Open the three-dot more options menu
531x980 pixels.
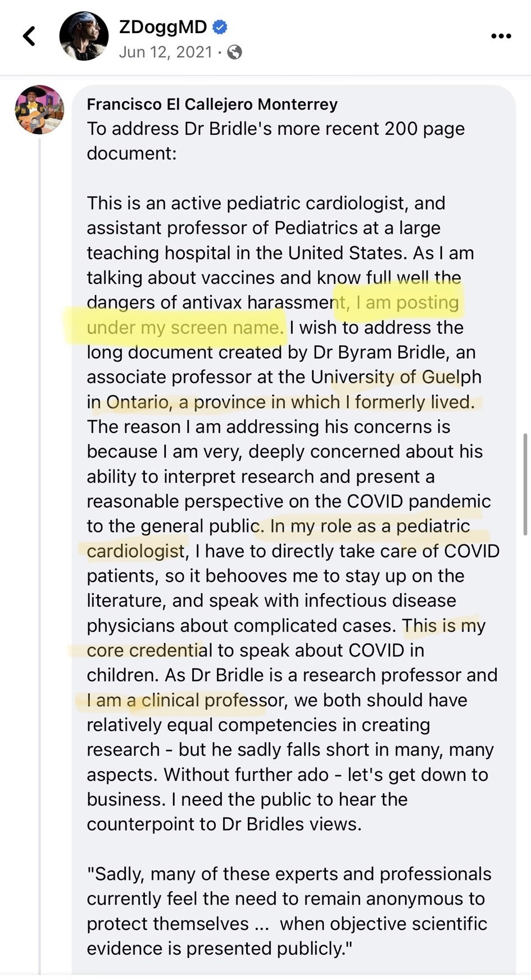501,36
